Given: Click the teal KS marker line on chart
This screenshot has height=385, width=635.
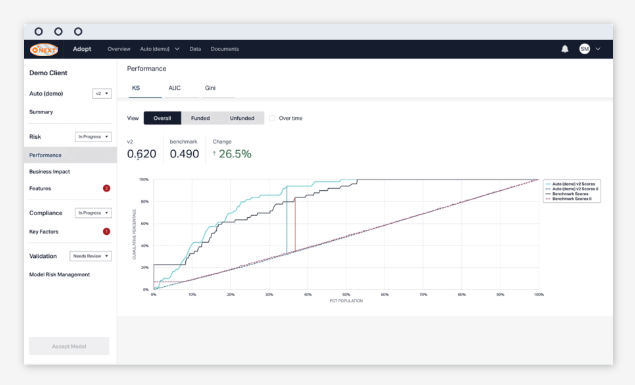Looking at the screenshot, I should (x=287, y=220).
